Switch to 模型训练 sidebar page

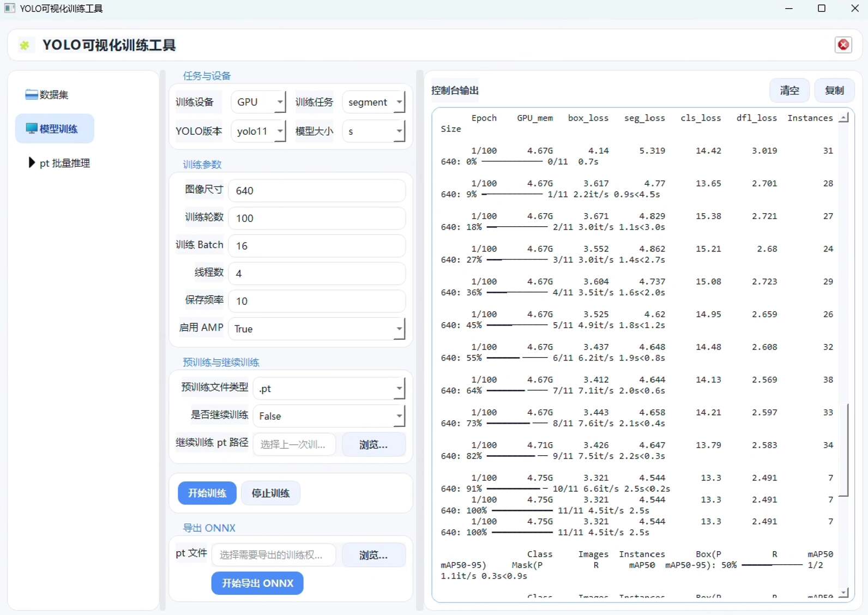click(x=55, y=129)
